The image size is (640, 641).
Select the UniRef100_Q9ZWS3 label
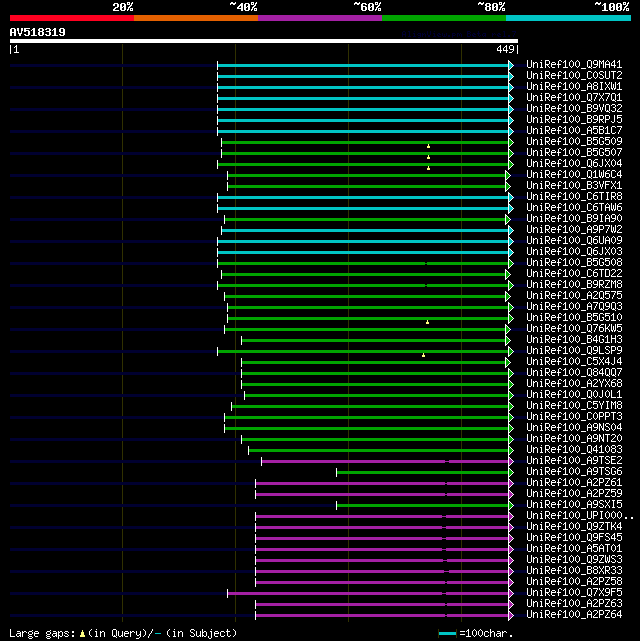coord(574,560)
